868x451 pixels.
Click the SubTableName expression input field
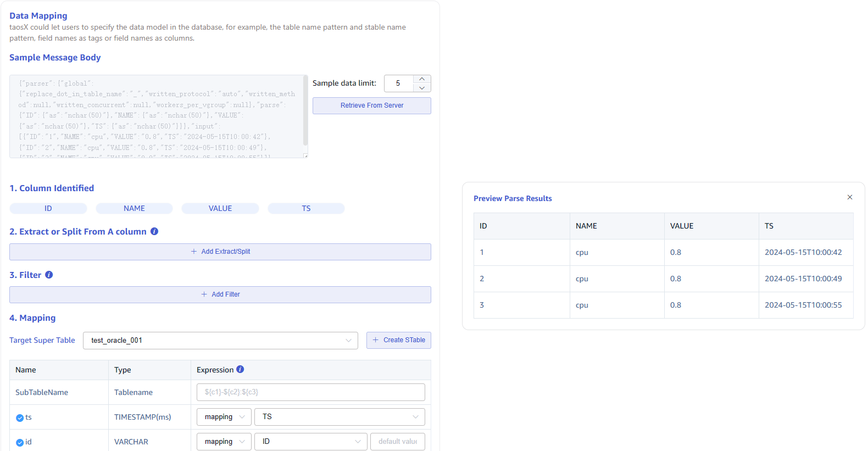[x=310, y=392]
